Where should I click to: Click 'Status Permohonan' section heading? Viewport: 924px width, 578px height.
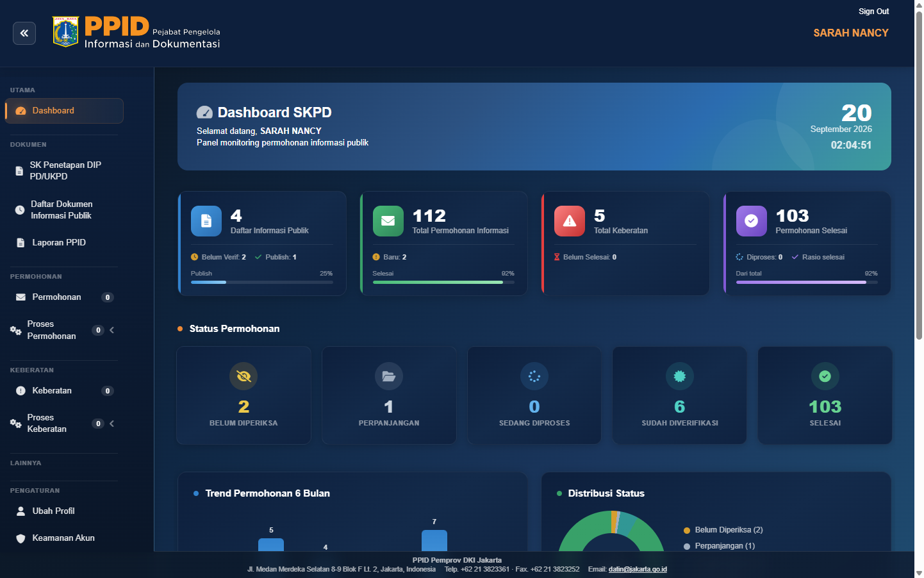235,329
